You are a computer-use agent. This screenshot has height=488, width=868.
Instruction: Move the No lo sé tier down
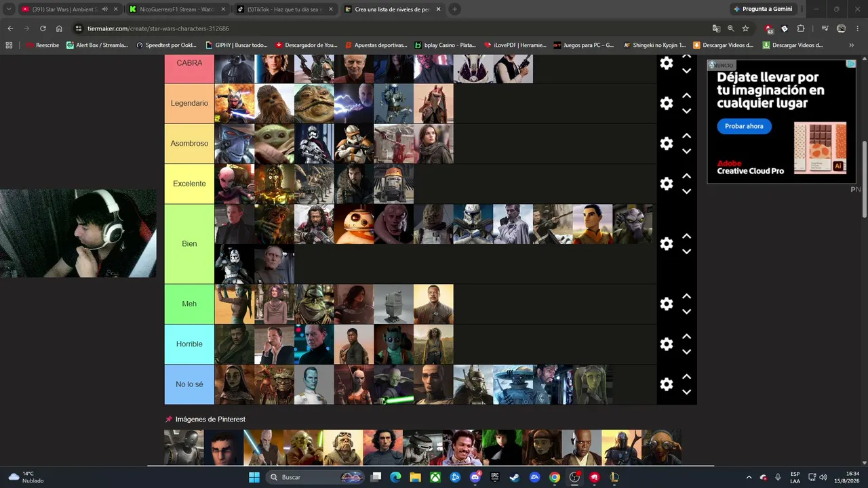coord(686,392)
